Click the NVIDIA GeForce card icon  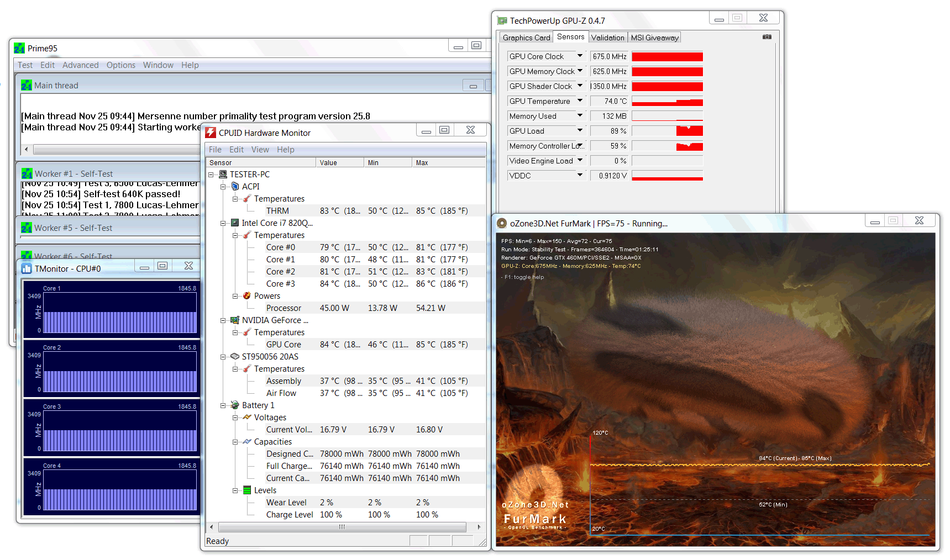(235, 320)
